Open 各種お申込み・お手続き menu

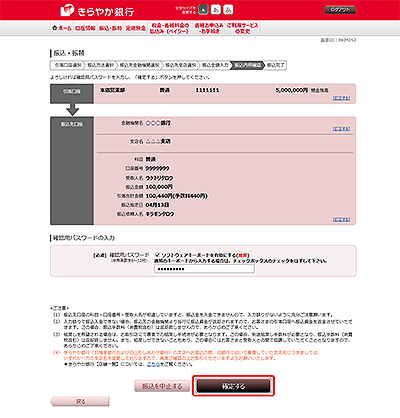[x=209, y=28]
